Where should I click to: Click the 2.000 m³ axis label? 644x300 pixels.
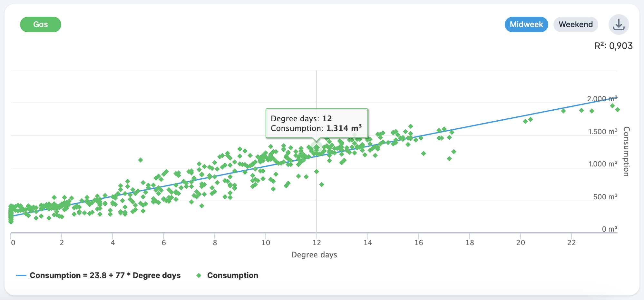coord(602,99)
